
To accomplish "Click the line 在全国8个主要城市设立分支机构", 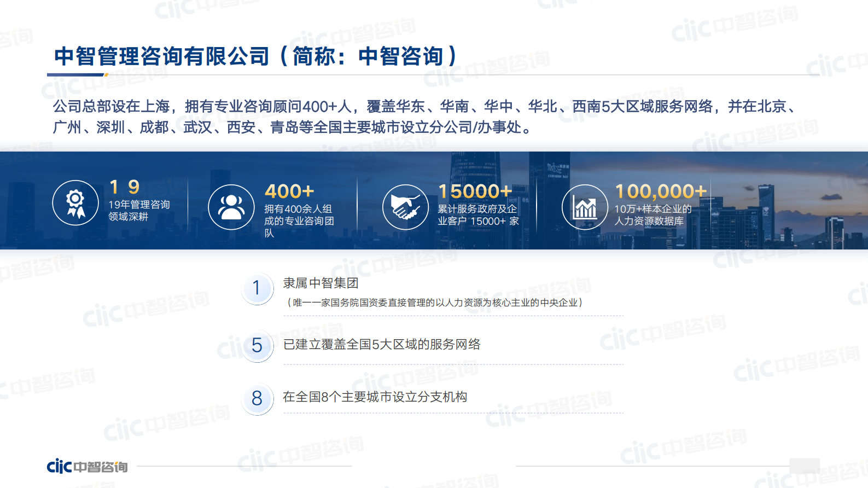I will tap(375, 397).
